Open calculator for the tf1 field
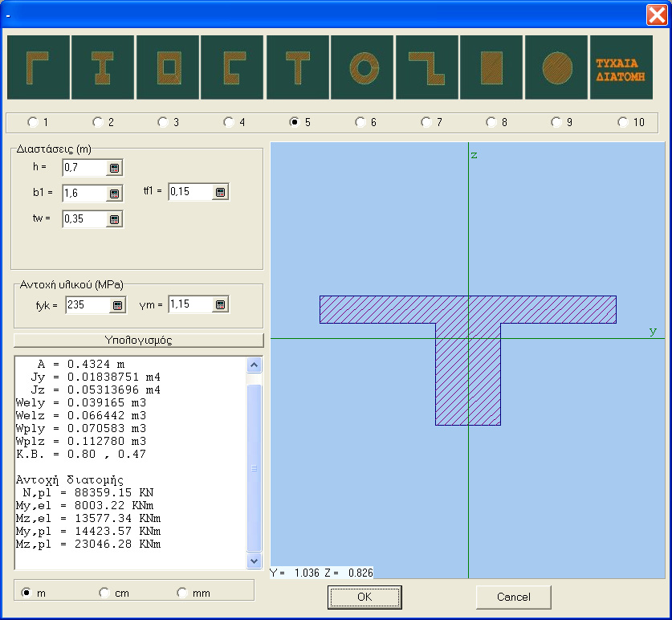Viewport: 672px width, 620px height. pos(220,192)
